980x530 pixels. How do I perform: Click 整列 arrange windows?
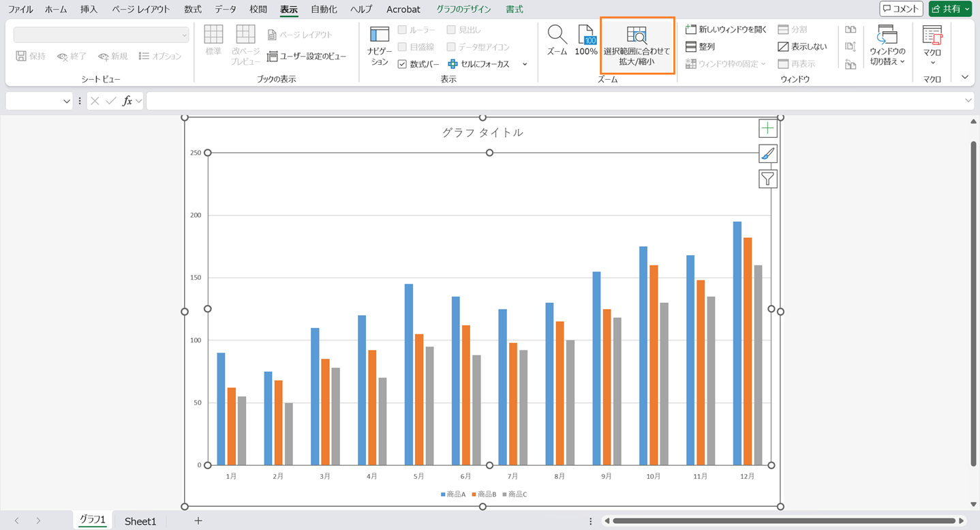coord(700,46)
